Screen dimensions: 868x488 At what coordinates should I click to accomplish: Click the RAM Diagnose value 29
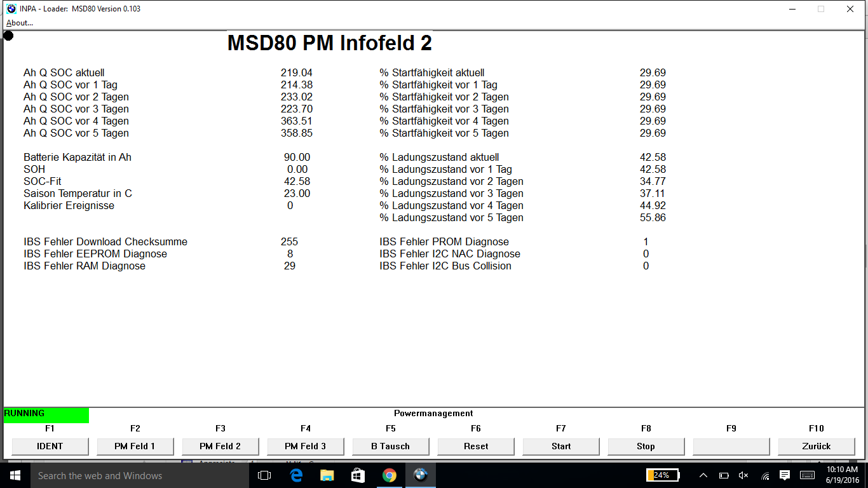point(290,266)
